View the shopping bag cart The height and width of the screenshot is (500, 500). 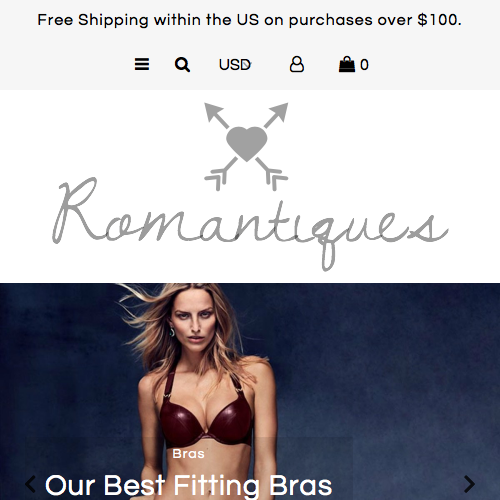pos(347,64)
